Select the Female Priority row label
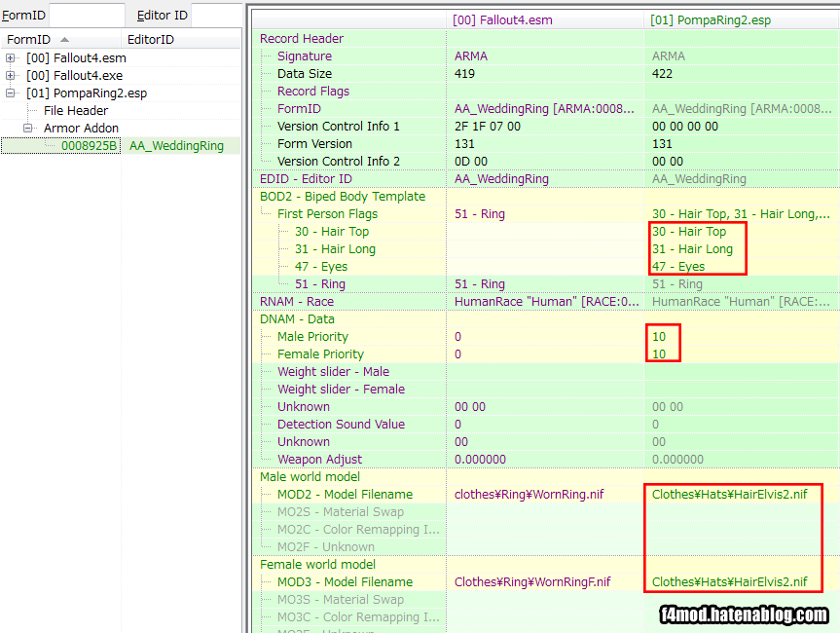Viewport: 840px width, 633px height. click(320, 354)
